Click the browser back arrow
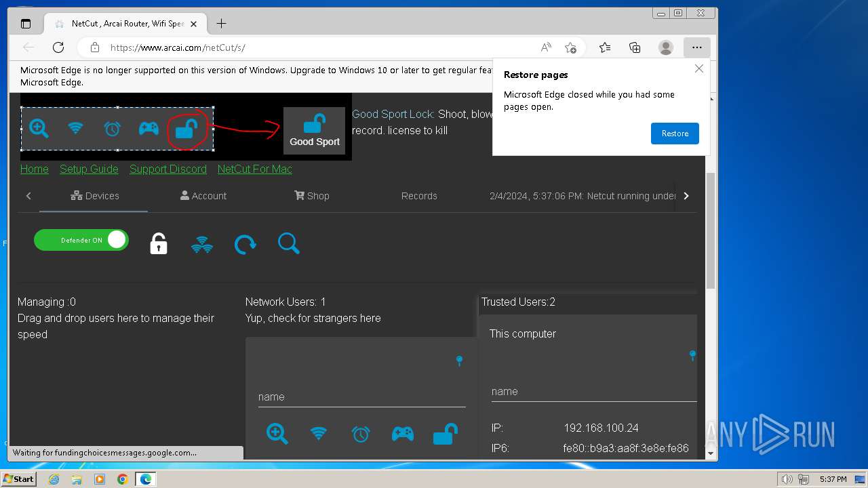The image size is (868, 488). (x=28, y=47)
